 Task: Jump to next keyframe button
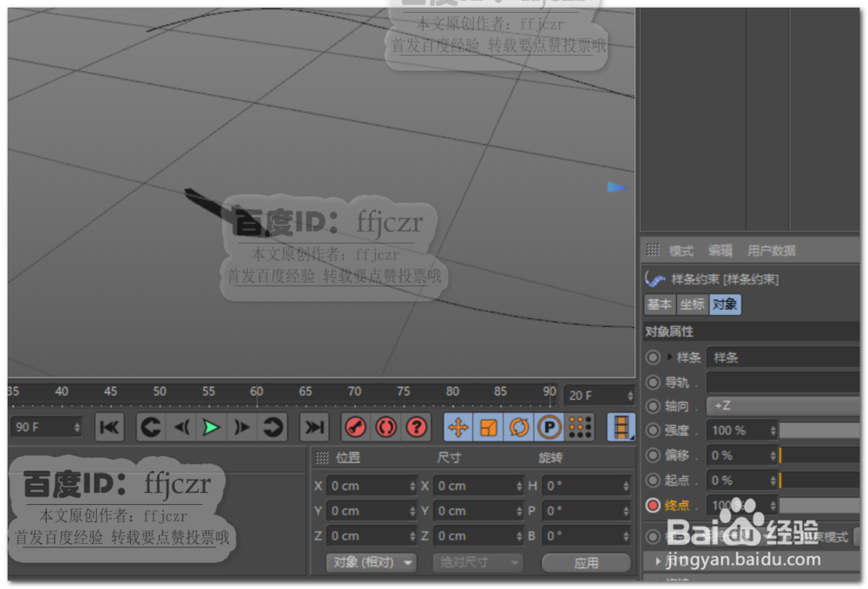273,427
